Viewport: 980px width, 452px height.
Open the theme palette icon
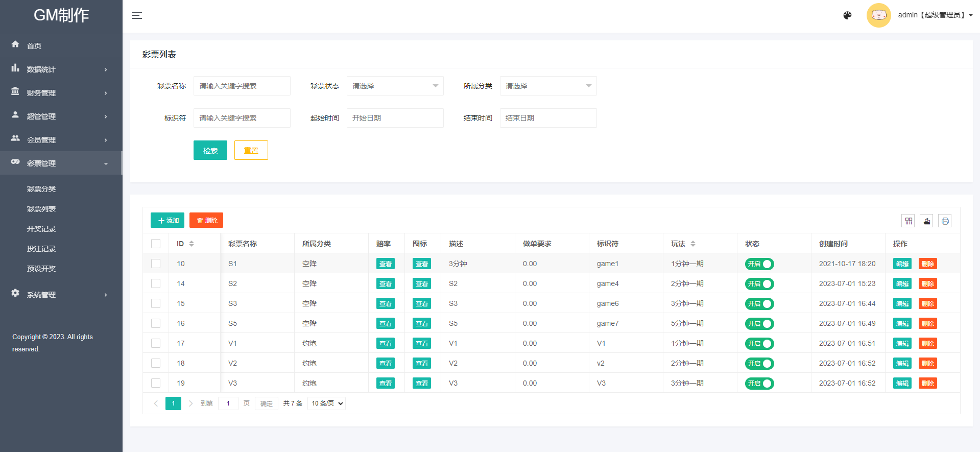(847, 15)
